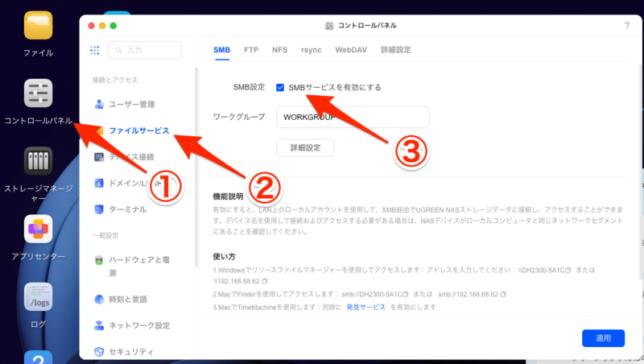Click the help question mark icon

point(626,26)
